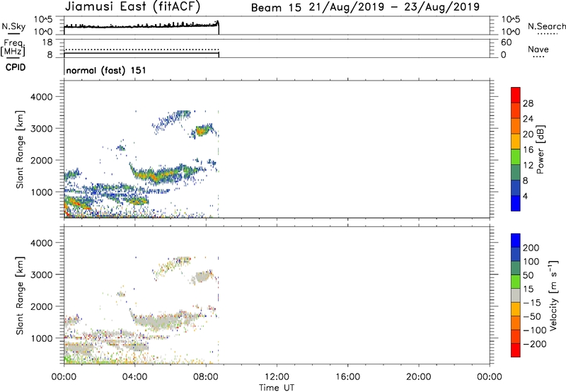Click the date range '21/Aug/2019 – 23/Aug/2019'
The width and height of the screenshot is (566, 392).
click(394, 7)
